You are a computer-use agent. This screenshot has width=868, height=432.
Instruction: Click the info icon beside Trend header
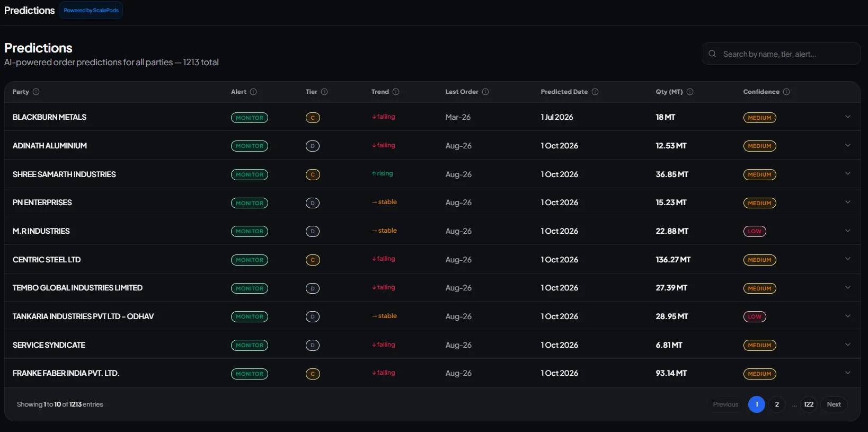(396, 92)
